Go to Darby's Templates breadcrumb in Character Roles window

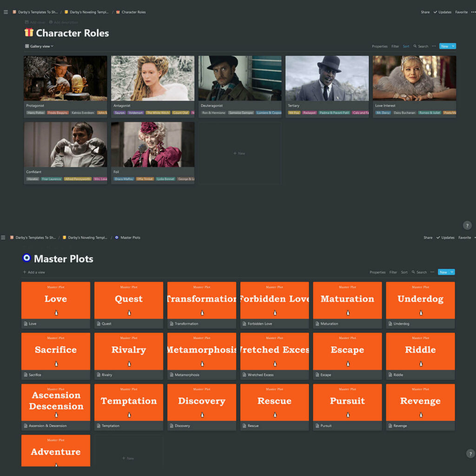pos(35,12)
